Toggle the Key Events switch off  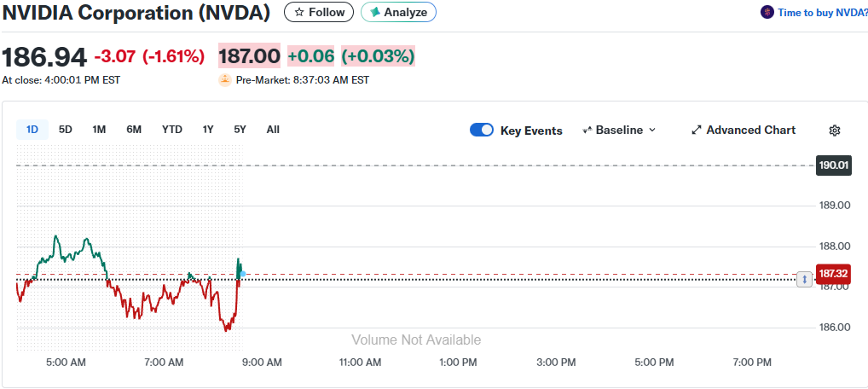(482, 131)
